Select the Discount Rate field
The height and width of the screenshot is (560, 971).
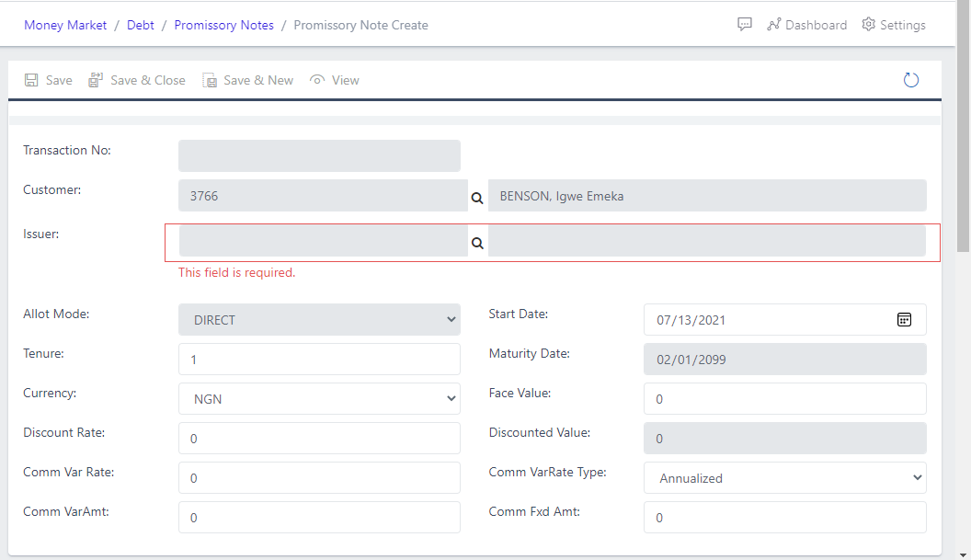(319, 438)
